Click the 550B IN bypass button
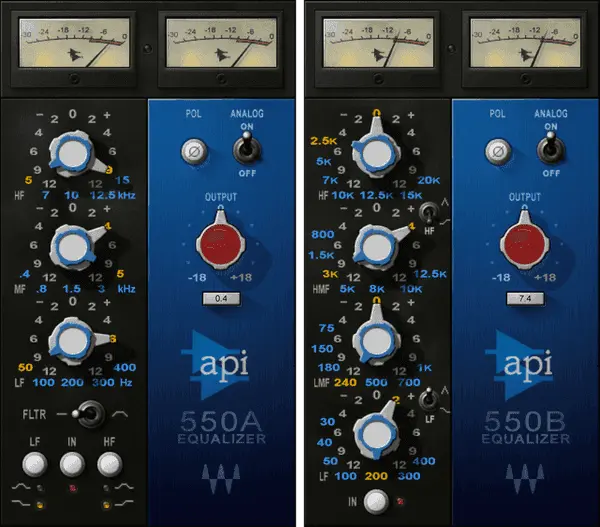 click(376, 501)
